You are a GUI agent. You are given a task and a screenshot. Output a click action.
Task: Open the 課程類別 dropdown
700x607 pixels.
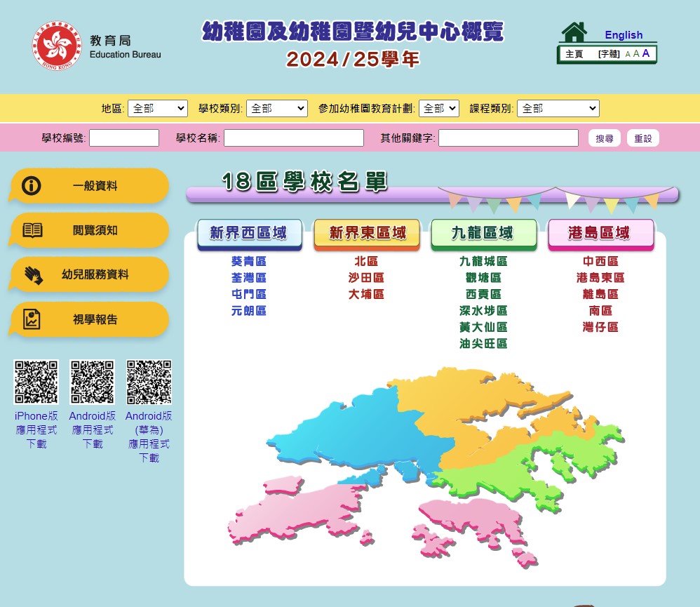(x=558, y=108)
